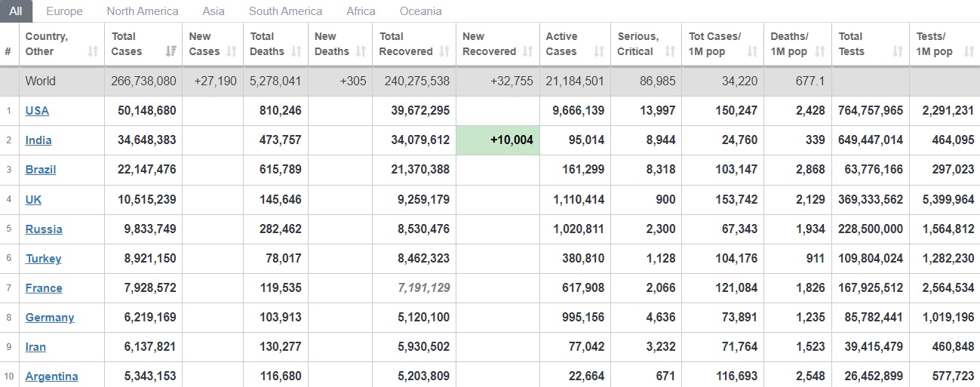The height and width of the screenshot is (387, 980).
Task: Sort by Total Cases arrow icon
Action: (x=171, y=51)
